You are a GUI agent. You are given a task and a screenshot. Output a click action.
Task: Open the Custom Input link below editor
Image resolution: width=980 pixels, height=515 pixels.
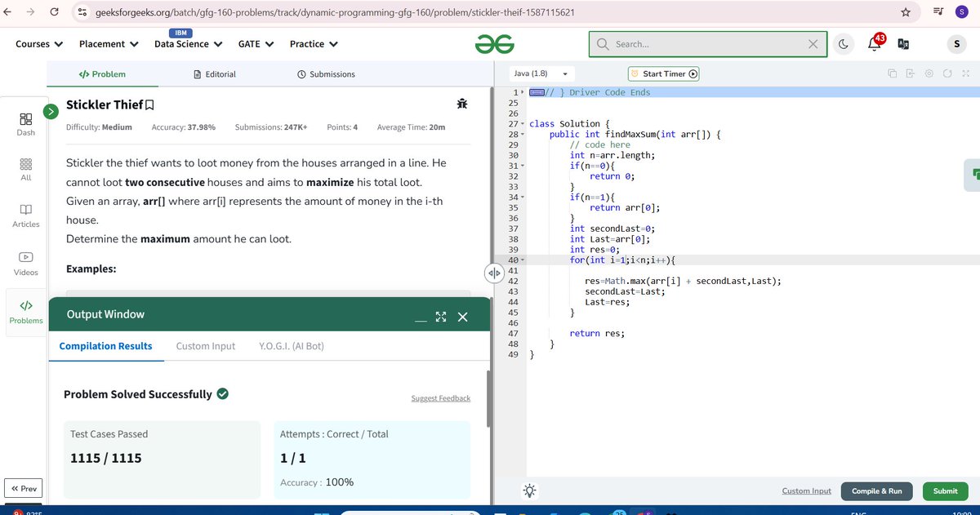click(806, 491)
